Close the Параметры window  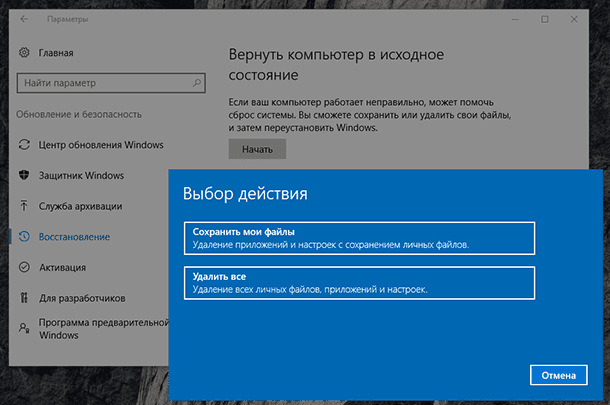pos(574,19)
